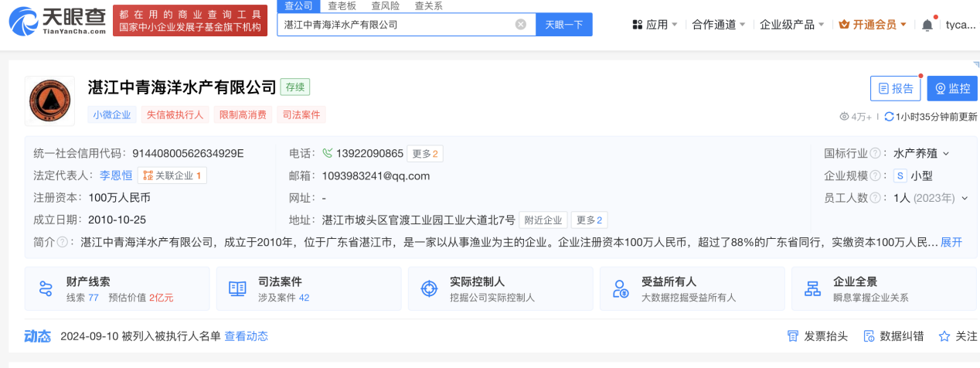This screenshot has width=980, height=368.
Task: Show more phone numbers 更多2
Action: pos(425,153)
